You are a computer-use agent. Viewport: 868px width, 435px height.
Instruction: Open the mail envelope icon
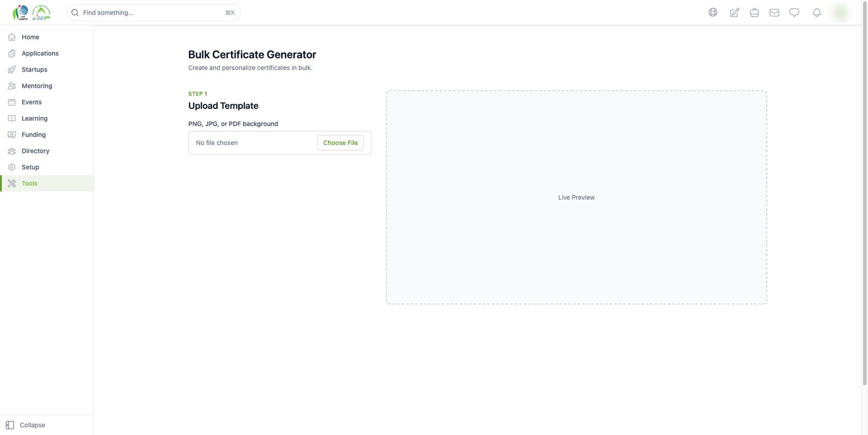774,12
